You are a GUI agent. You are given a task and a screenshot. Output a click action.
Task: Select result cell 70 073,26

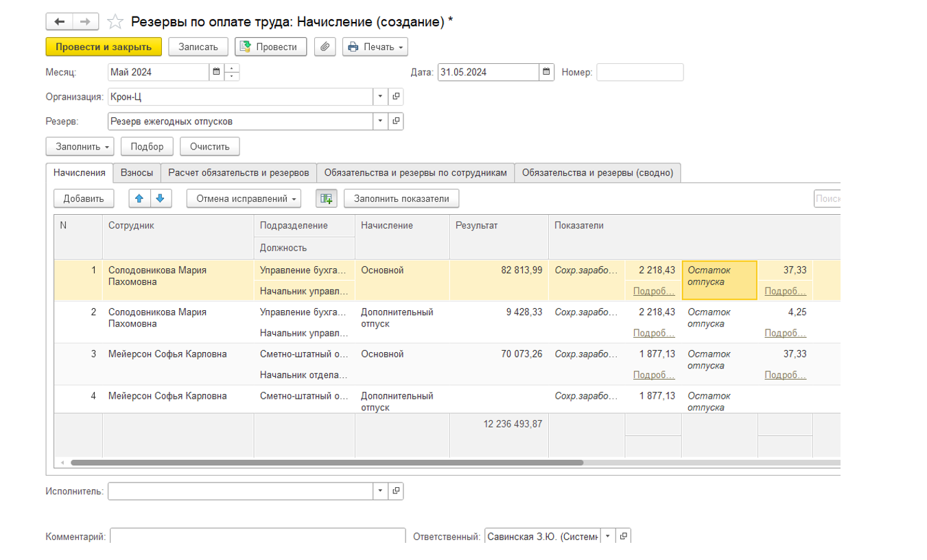pyautogui.click(x=499, y=364)
